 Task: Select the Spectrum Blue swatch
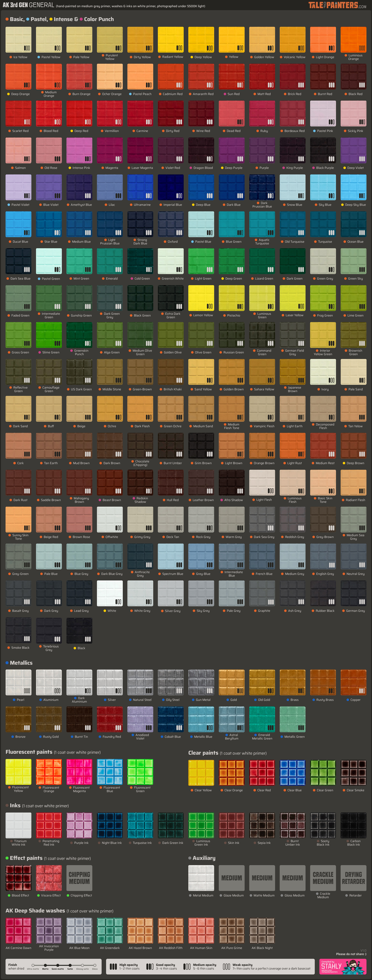click(x=171, y=556)
